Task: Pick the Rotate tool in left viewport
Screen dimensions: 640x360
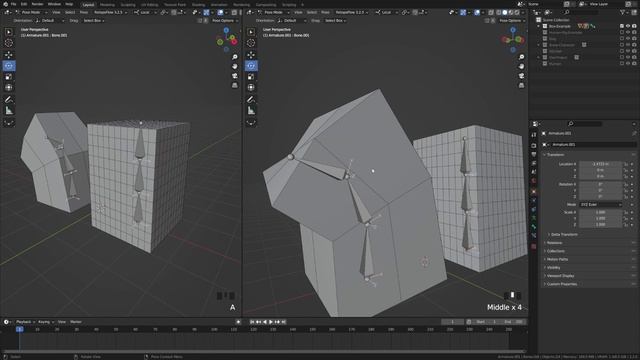Action: (x=9, y=66)
